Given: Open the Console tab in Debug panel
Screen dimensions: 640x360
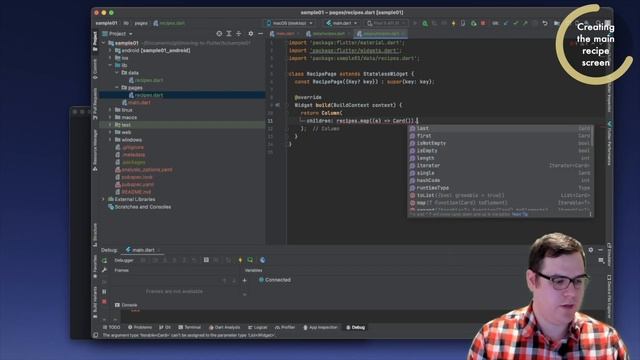Looking at the screenshot, I should coord(126,305).
